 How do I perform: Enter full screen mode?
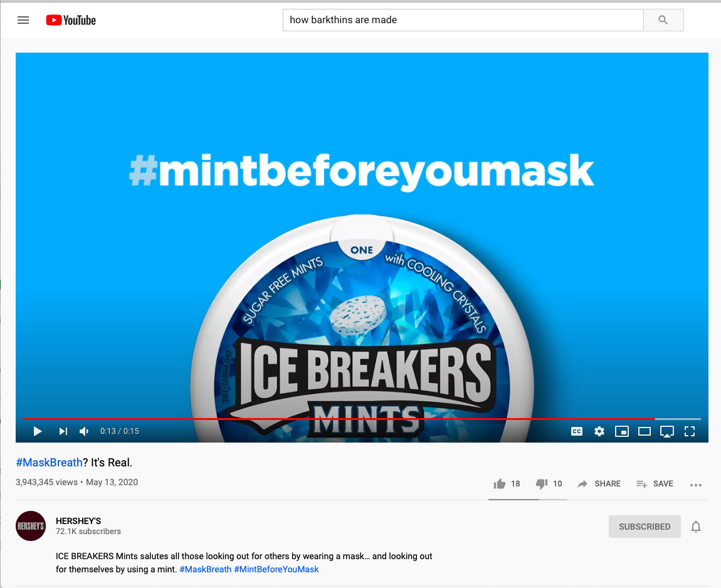[x=689, y=431]
